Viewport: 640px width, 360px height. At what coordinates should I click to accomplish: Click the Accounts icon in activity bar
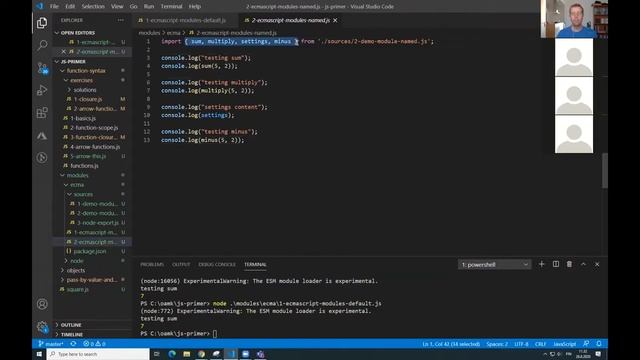tap(42, 304)
